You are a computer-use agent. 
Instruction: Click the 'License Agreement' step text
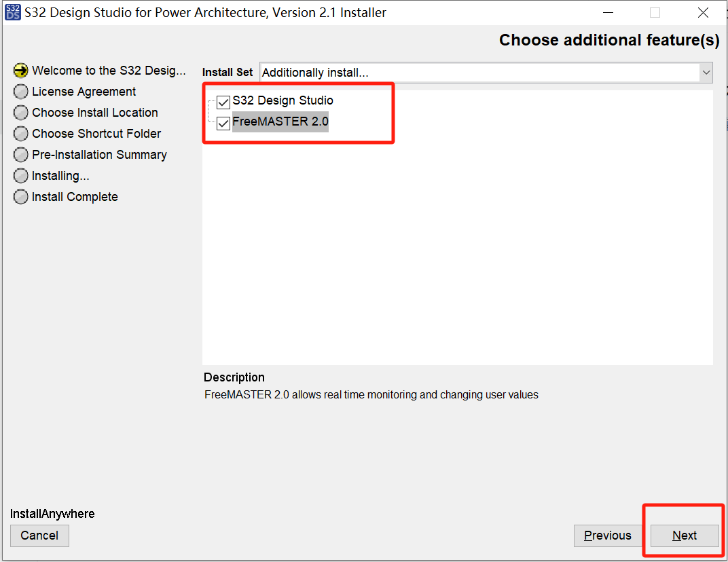tap(84, 92)
